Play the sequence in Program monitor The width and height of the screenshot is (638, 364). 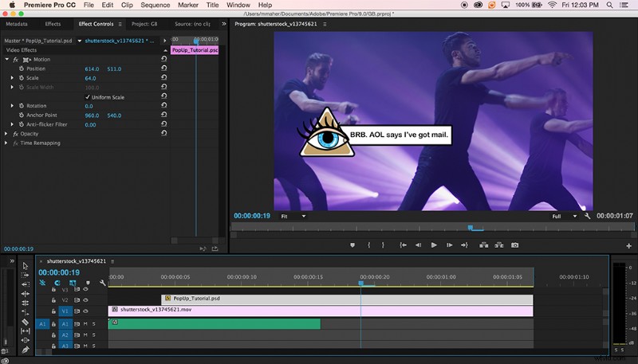click(x=434, y=245)
